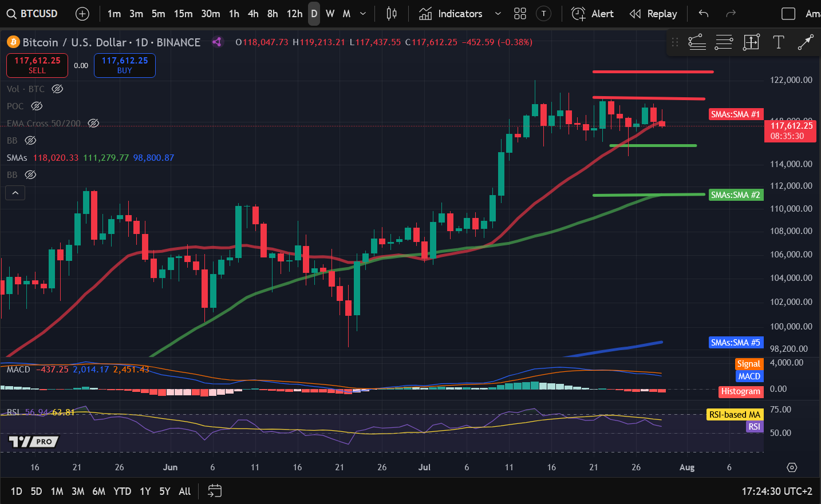Screen dimensions: 821x504
Task: Click the RSI-based MA label
Action: (x=735, y=415)
